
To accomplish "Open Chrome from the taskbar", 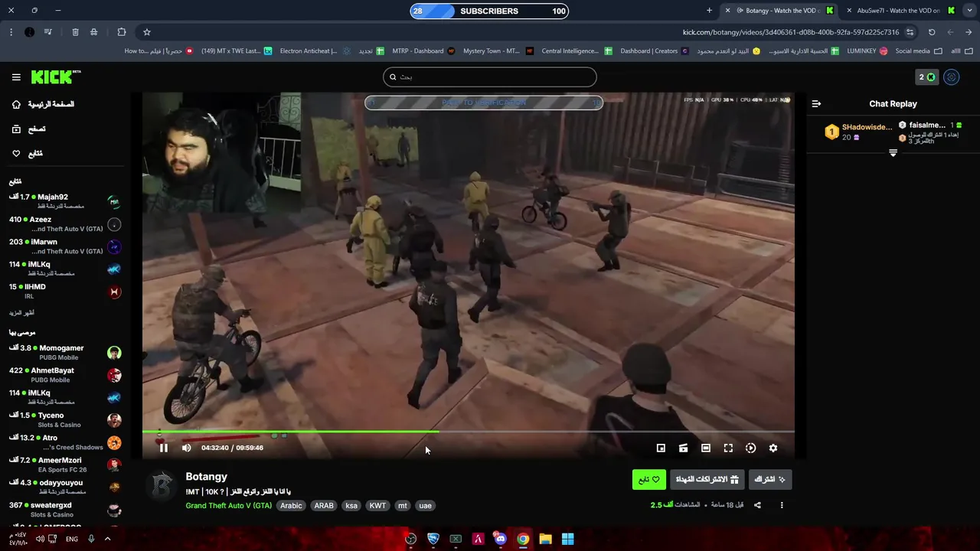I will (x=523, y=539).
